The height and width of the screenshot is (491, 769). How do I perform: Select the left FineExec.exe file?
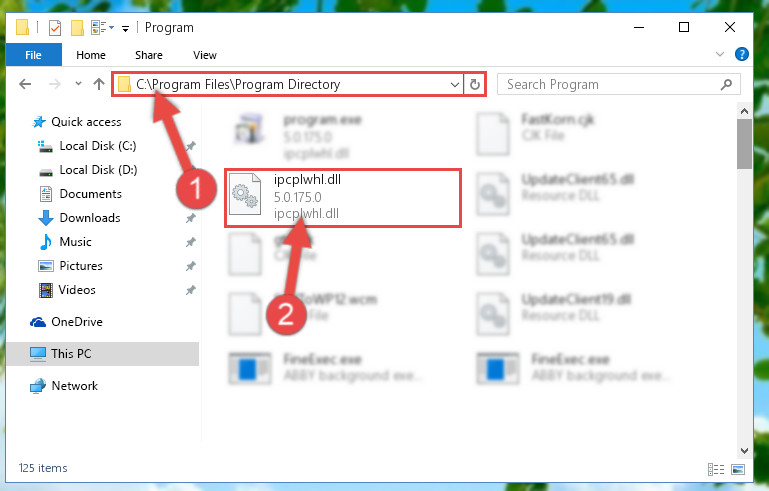pos(326,368)
